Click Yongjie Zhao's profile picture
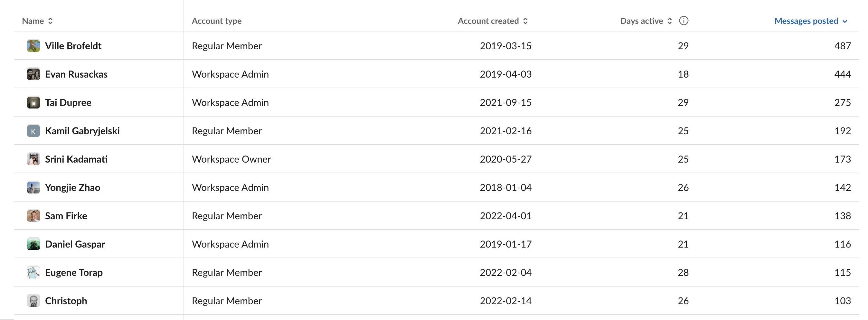 coord(33,187)
